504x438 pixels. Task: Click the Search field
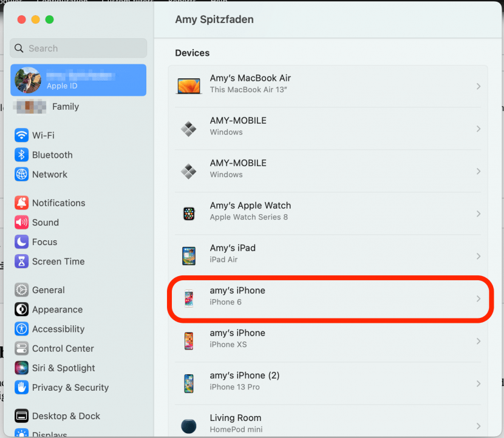pyautogui.click(x=78, y=48)
